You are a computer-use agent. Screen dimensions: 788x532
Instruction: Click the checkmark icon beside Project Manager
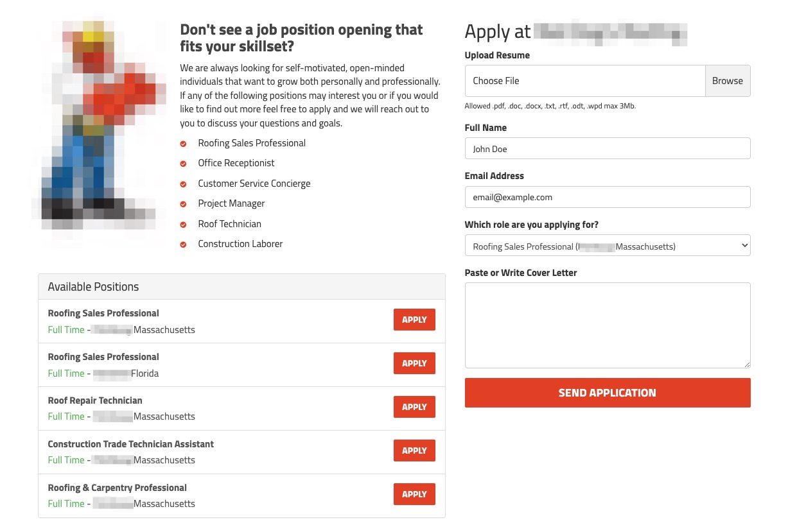pyautogui.click(x=184, y=204)
